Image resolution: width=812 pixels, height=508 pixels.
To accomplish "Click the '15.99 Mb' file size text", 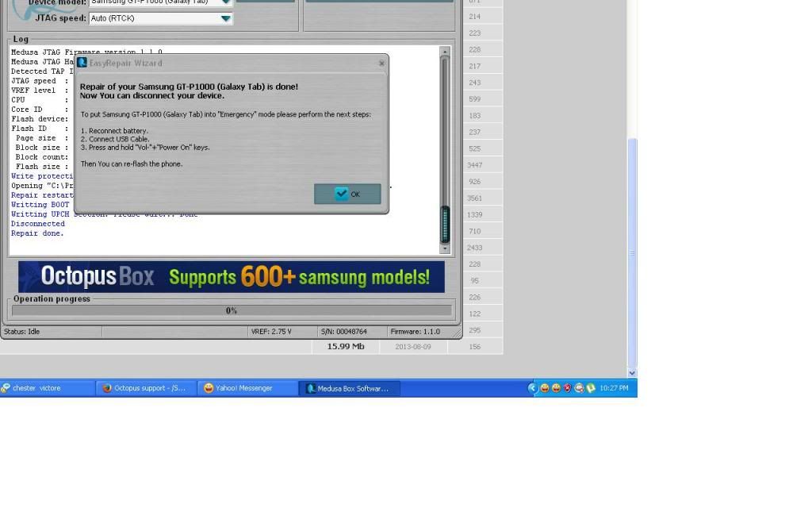I will [346, 346].
